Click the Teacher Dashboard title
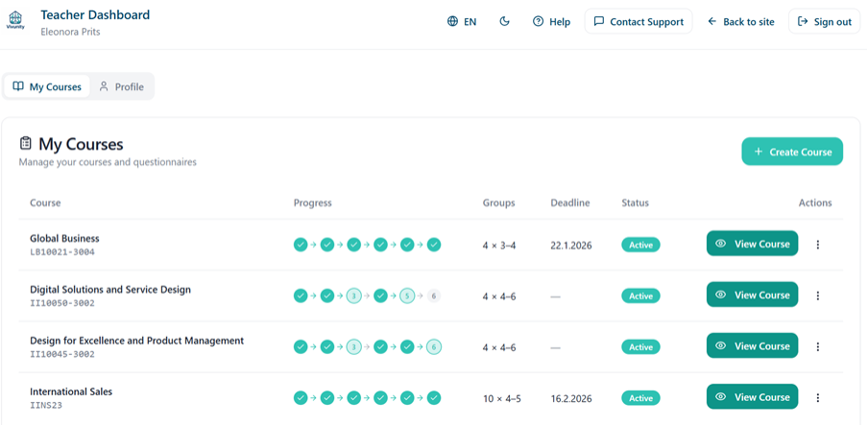The height and width of the screenshot is (426, 868). point(95,15)
